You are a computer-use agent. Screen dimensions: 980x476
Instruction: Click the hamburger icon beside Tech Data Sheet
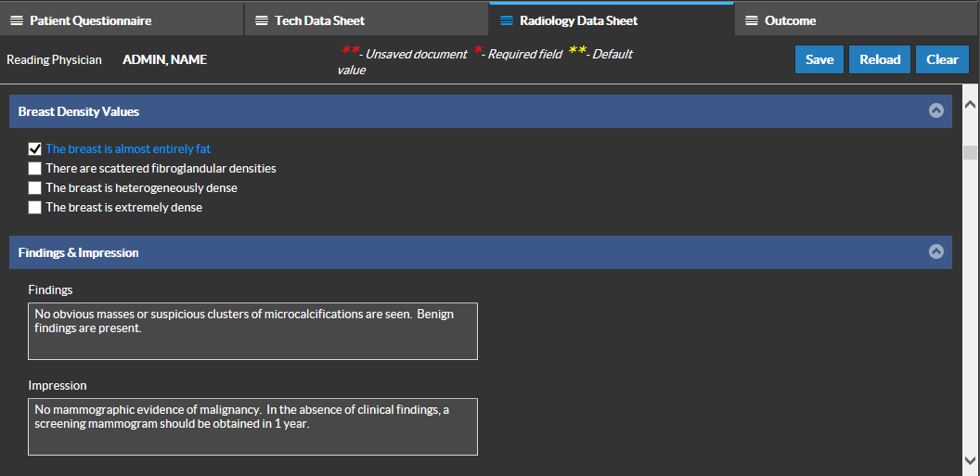coord(262,20)
